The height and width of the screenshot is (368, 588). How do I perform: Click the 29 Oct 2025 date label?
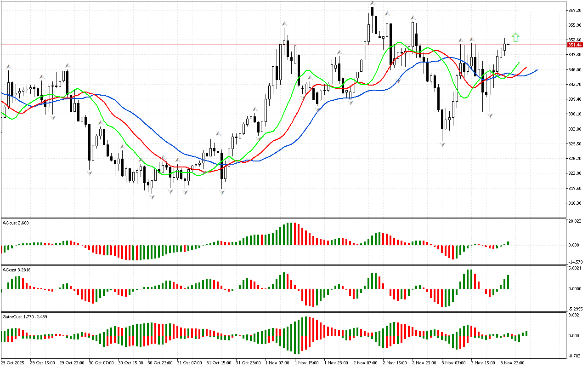pyautogui.click(x=14, y=362)
